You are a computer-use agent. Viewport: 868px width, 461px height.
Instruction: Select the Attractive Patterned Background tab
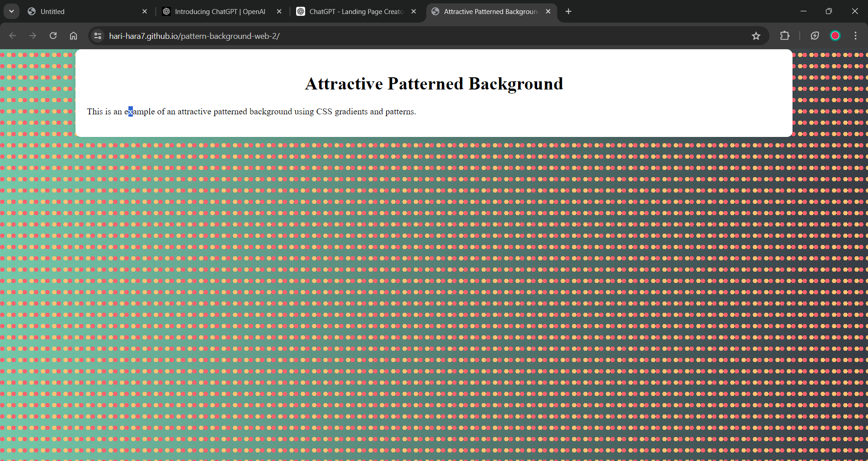click(491, 11)
